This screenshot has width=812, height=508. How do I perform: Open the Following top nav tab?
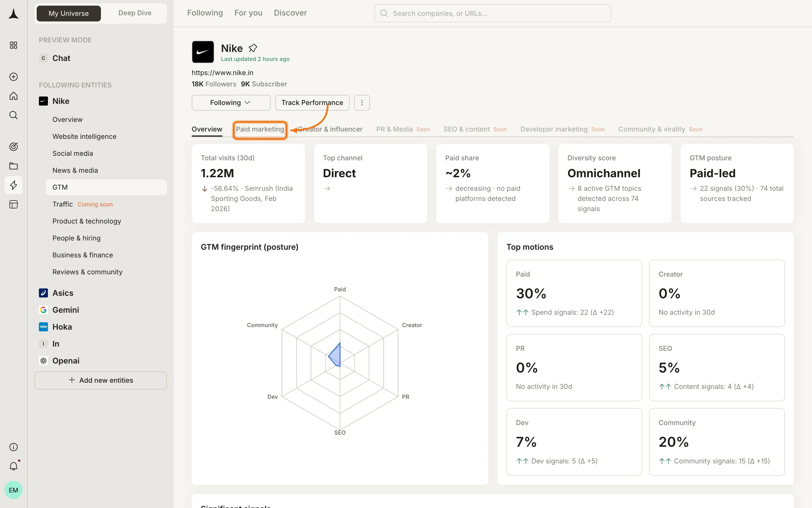click(205, 13)
